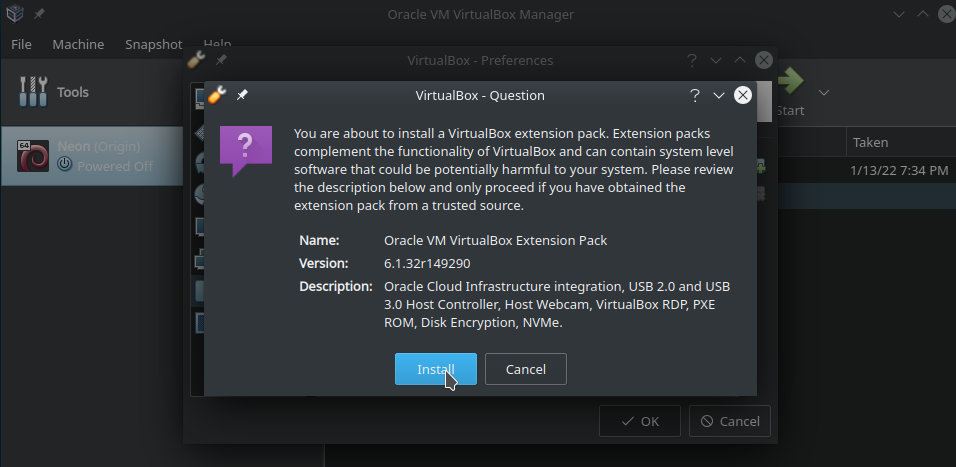Click the wrench icon in Question dialog titlebar
Screen dimensions: 956x467
pos(217,95)
